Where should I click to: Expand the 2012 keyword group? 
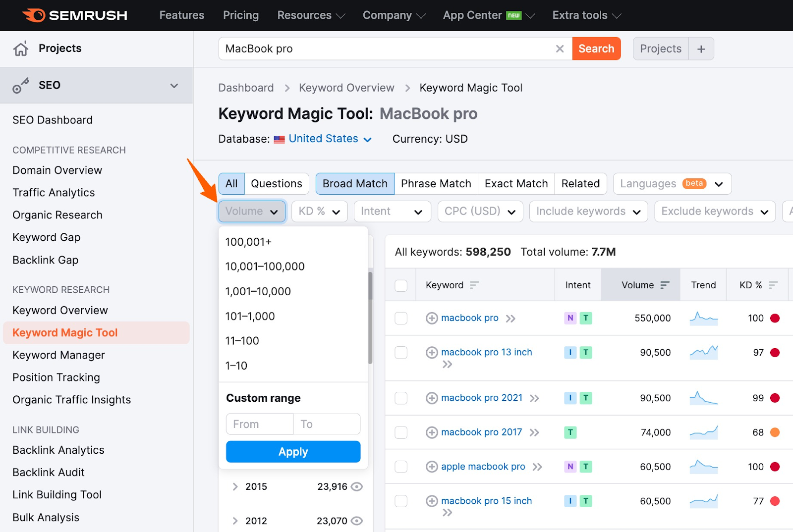[235, 521]
